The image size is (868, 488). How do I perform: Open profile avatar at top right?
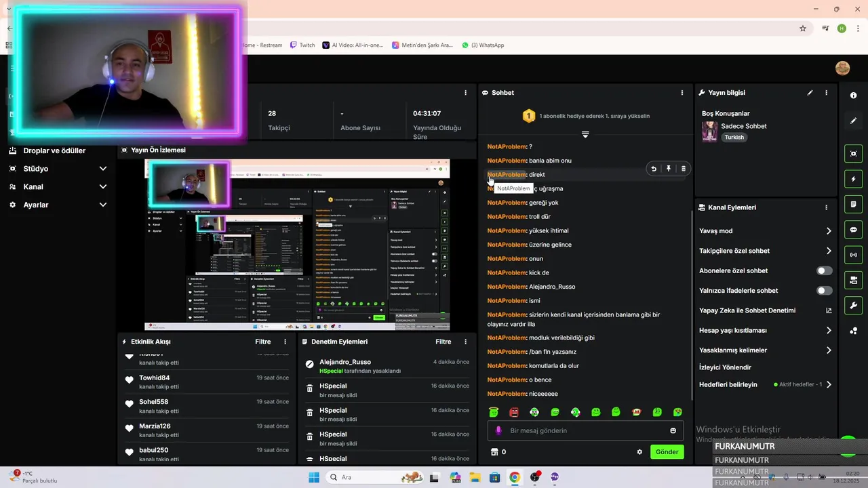click(842, 68)
